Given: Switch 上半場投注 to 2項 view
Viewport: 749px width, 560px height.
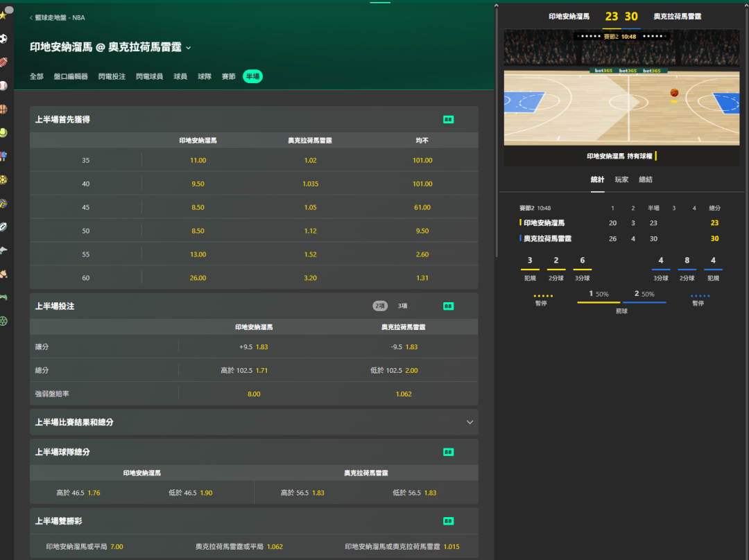Looking at the screenshot, I should (x=380, y=306).
